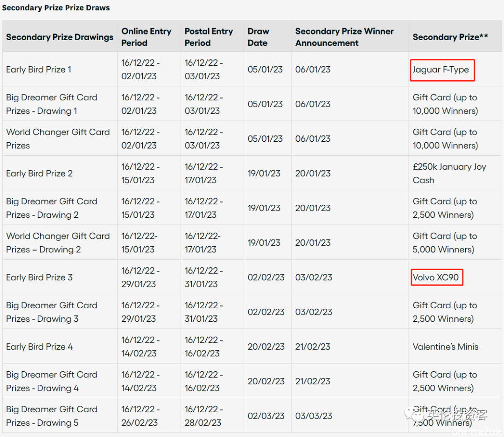Screen dimensions: 504x437
Task: Select the 'Valentine's Minis' prize text
Action: point(446,347)
